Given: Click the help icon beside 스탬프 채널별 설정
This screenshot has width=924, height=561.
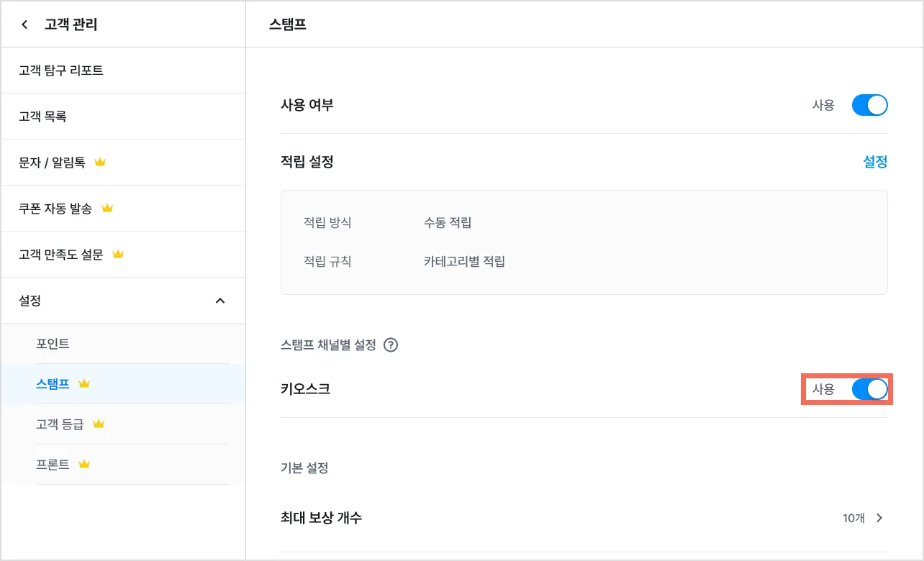Looking at the screenshot, I should [x=391, y=345].
